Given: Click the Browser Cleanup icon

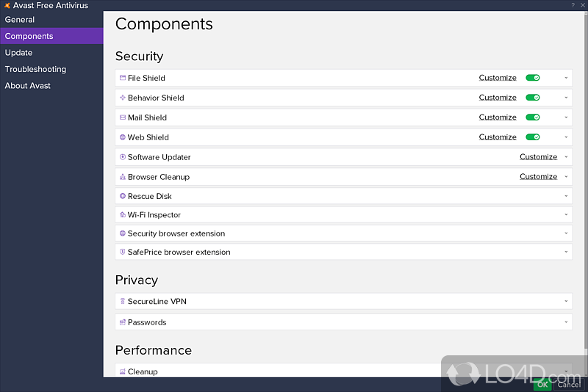Looking at the screenshot, I should point(122,177).
